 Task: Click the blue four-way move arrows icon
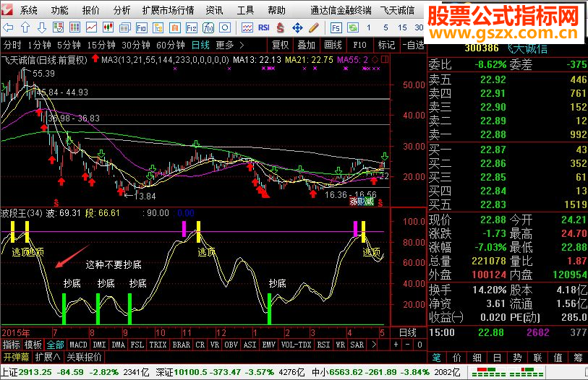click(297, 27)
